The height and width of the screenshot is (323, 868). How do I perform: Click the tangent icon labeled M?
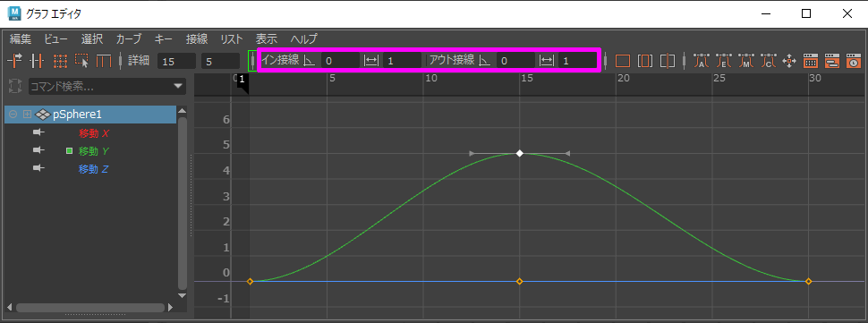click(745, 60)
